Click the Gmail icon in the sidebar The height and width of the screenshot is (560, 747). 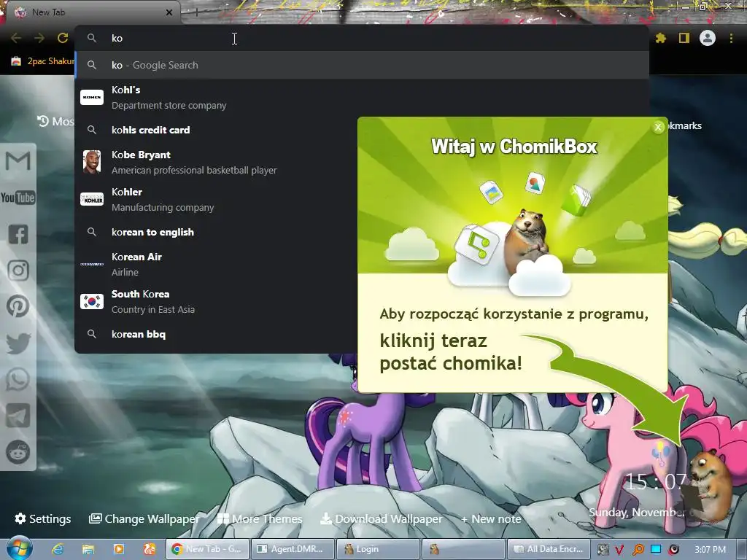click(x=18, y=161)
